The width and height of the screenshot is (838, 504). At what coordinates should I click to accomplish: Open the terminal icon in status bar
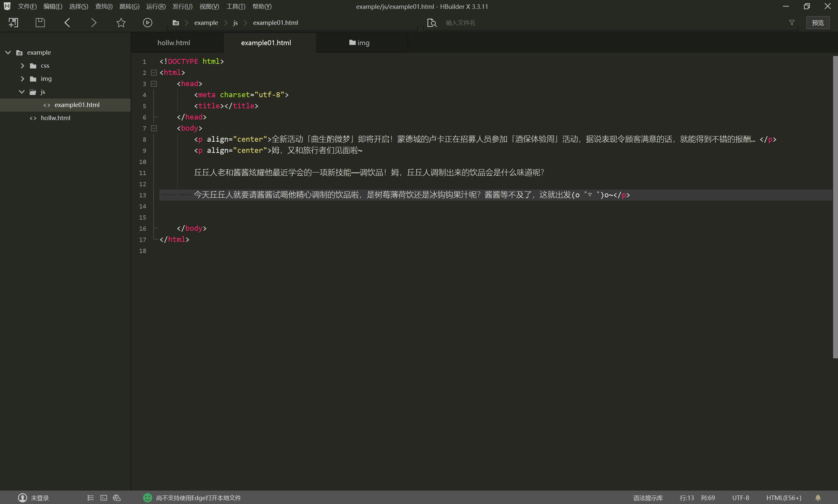[103, 498]
